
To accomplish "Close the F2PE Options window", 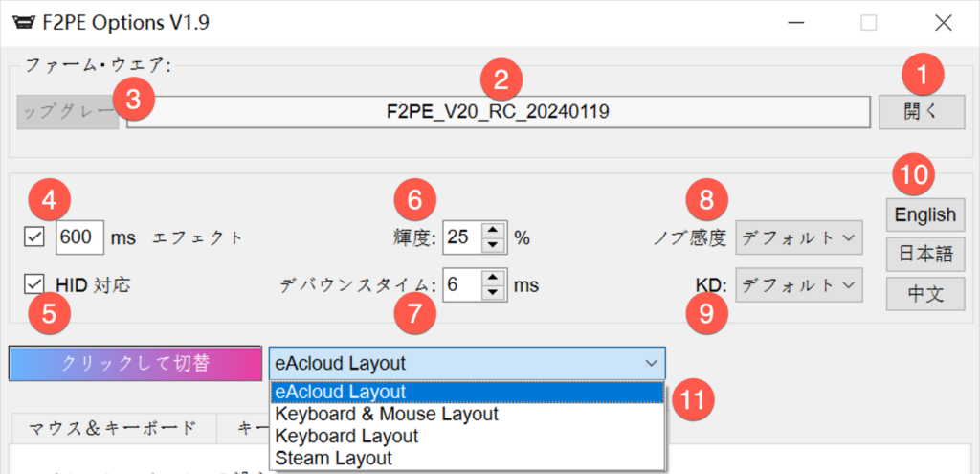I will (x=943, y=24).
